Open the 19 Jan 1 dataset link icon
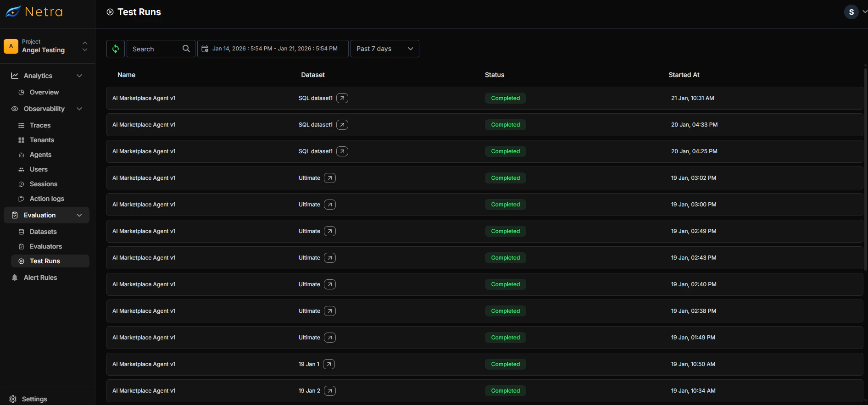Viewport: 868px width, 405px height. pos(329,364)
